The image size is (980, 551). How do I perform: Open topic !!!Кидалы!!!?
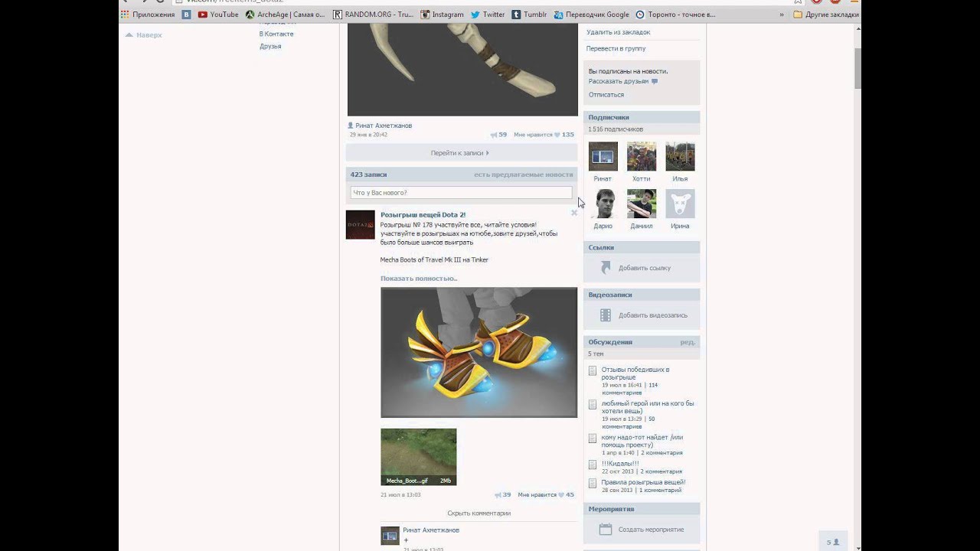coord(619,464)
